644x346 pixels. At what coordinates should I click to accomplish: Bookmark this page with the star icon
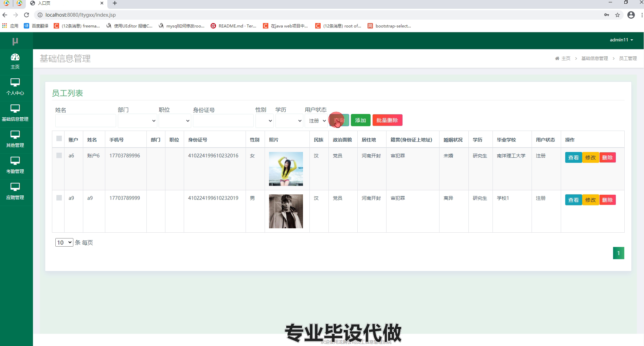tap(618, 15)
